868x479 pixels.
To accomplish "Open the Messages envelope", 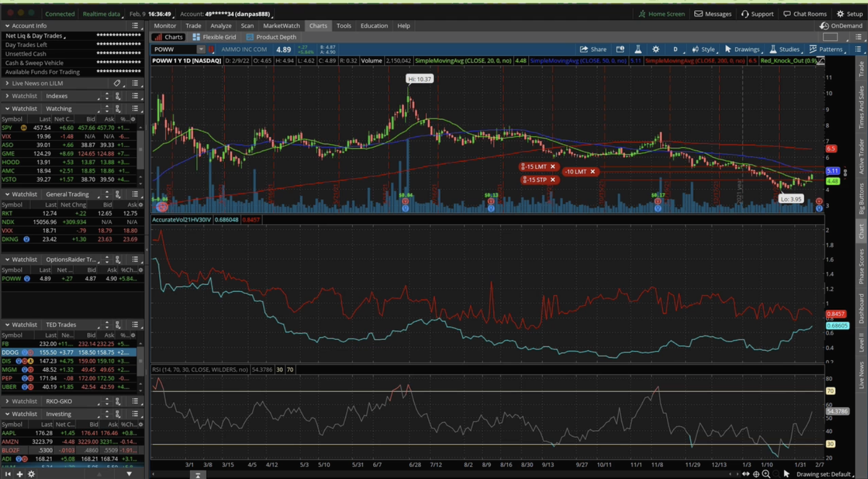I will tap(713, 14).
